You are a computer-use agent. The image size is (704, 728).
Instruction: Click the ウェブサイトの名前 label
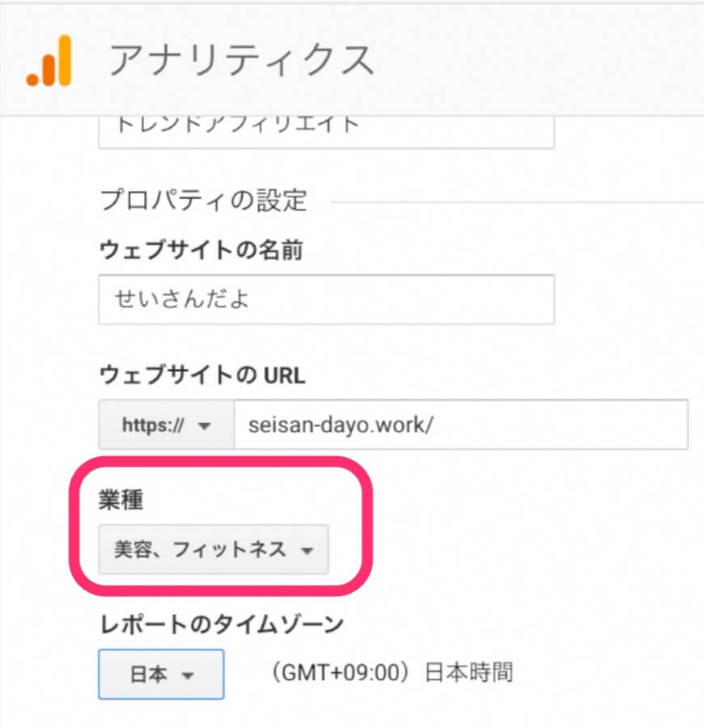pos(201,251)
